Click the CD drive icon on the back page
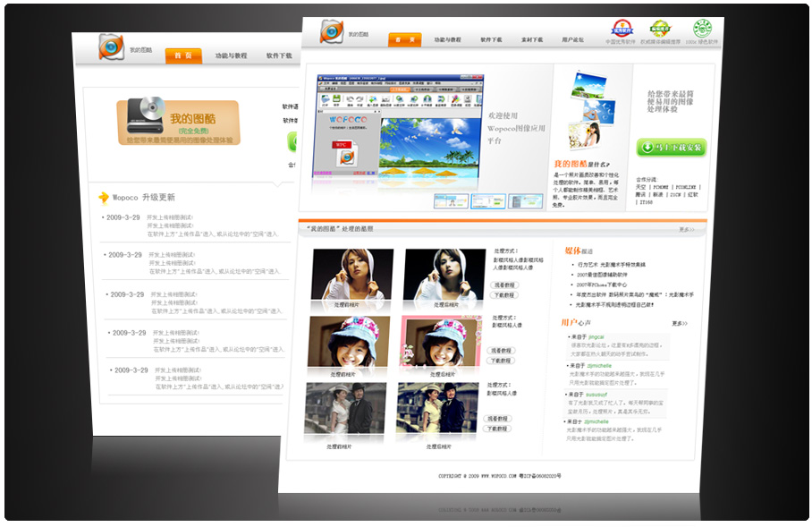Viewport: 812px width, 527px height. pos(146,115)
